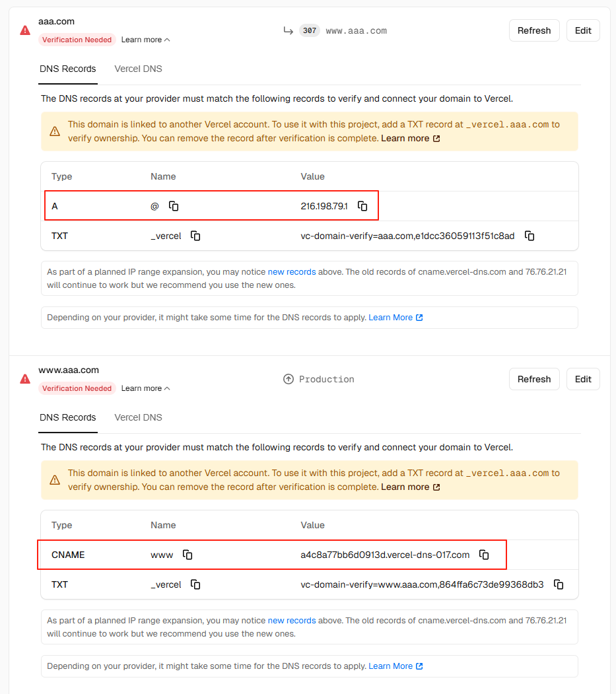This screenshot has height=694, width=616.
Task: Refresh the www.aaa.com domain status
Action: [x=534, y=379]
